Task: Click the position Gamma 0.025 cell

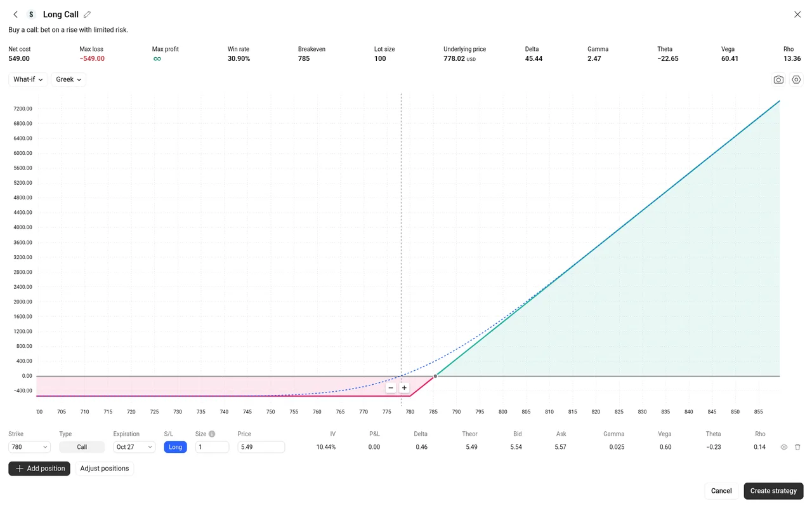Action: click(x=616, y=447)
